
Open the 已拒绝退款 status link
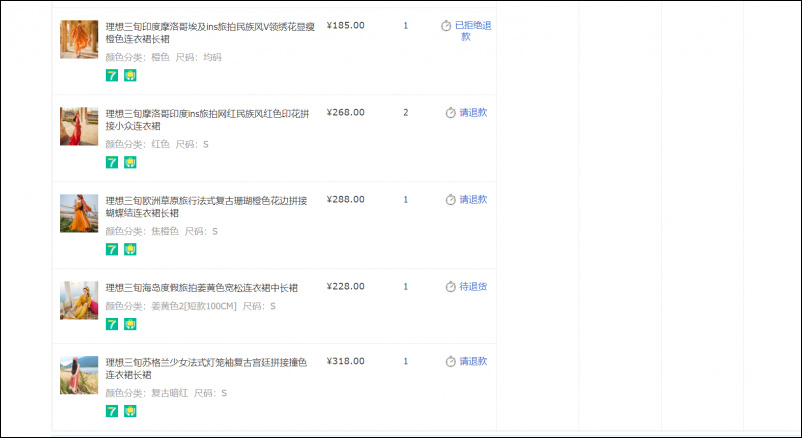pos(473,31)
